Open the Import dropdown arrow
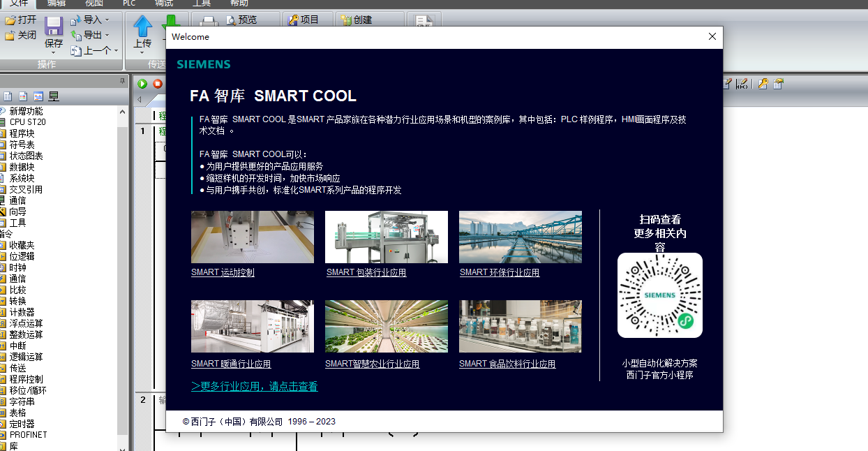 click(107, 20)
